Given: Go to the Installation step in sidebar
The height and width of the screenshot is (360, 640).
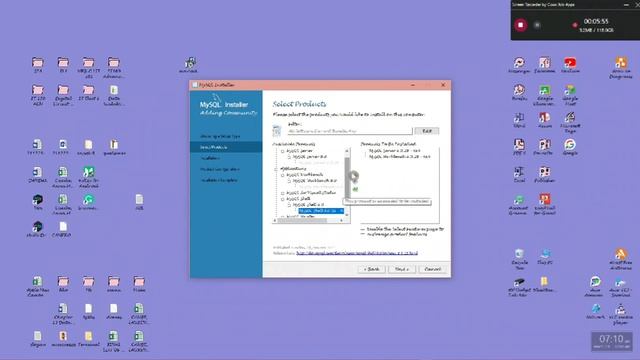Looking at the screenshot, I should (x=210, y=158).
